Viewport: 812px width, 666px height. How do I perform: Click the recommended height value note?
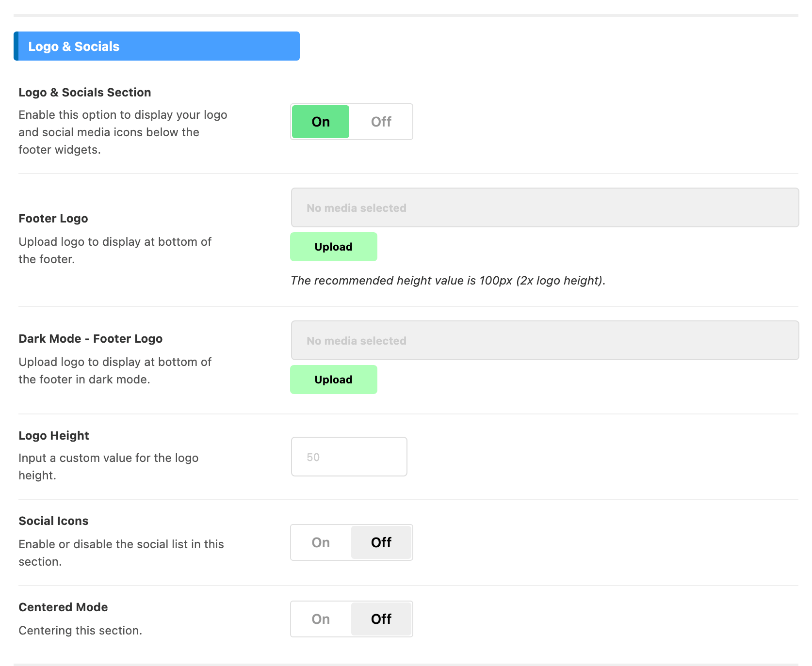point(448,281)
